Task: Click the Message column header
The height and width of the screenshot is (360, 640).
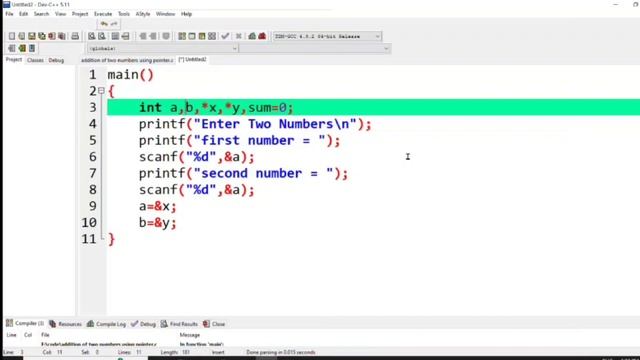Action: tap(190, 335)
